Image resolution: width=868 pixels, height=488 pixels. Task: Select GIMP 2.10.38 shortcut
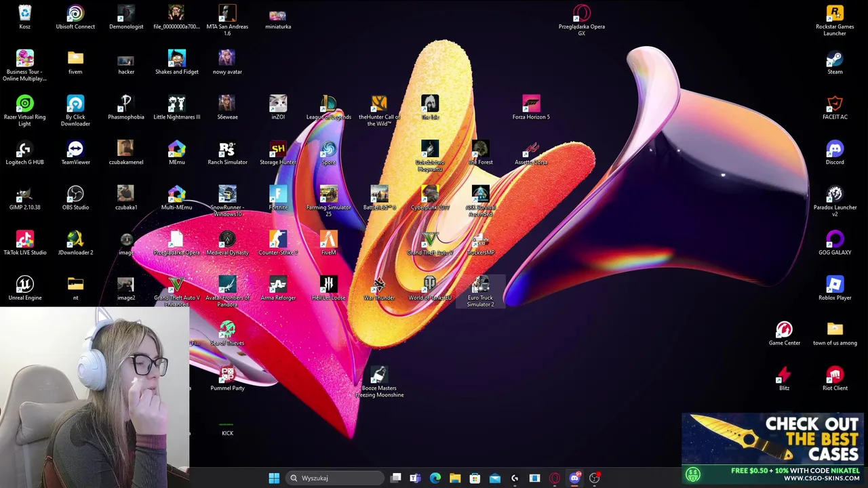(x=24, y=199)
